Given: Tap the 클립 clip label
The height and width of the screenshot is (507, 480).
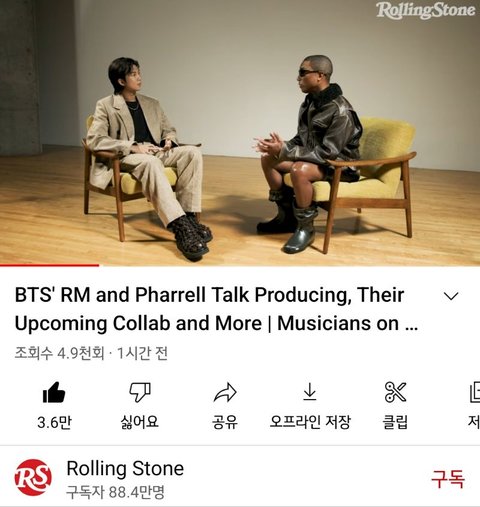Looking at the screenshot, I should pyautogui.click(x=395, y=422).
